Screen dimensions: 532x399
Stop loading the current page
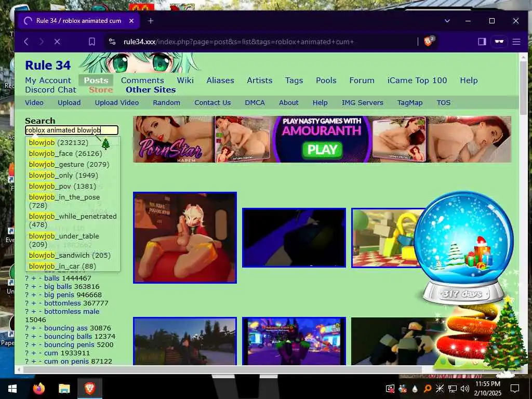[x=57, y=42]
